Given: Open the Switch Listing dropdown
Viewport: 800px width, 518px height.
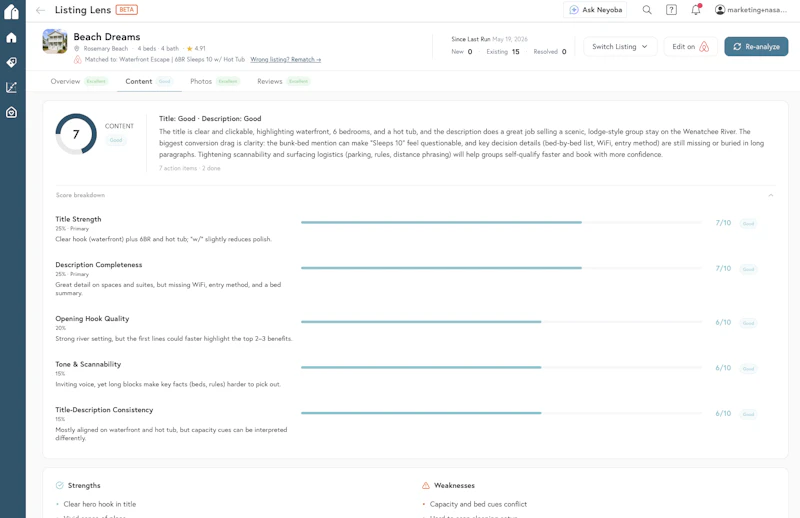Looking at the screenshot, I should click(620, 46).
